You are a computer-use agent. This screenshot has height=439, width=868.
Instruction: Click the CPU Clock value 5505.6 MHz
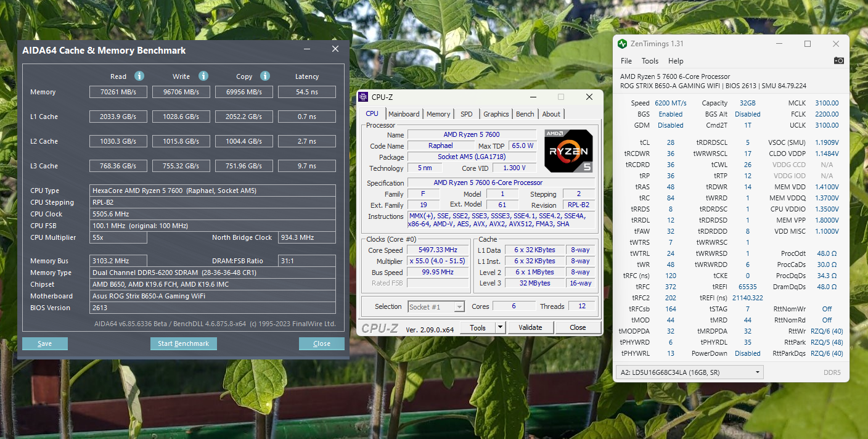213,214
